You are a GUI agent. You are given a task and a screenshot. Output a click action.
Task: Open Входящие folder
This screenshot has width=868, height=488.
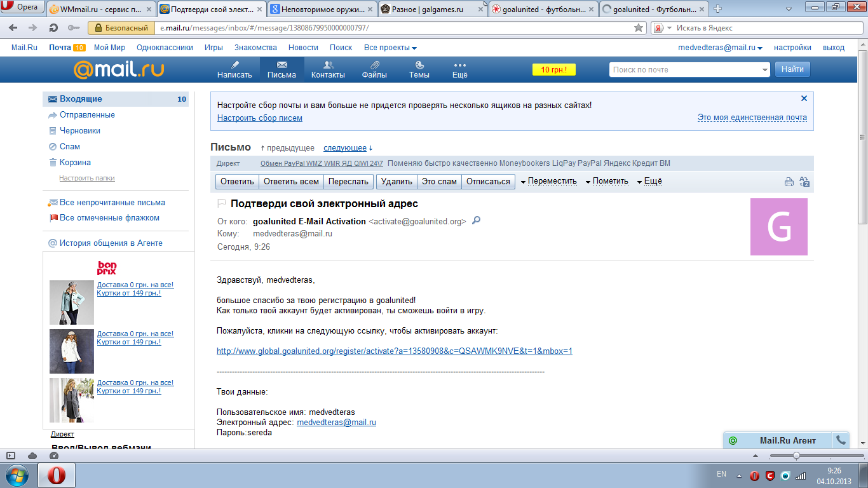pos(116,99)
